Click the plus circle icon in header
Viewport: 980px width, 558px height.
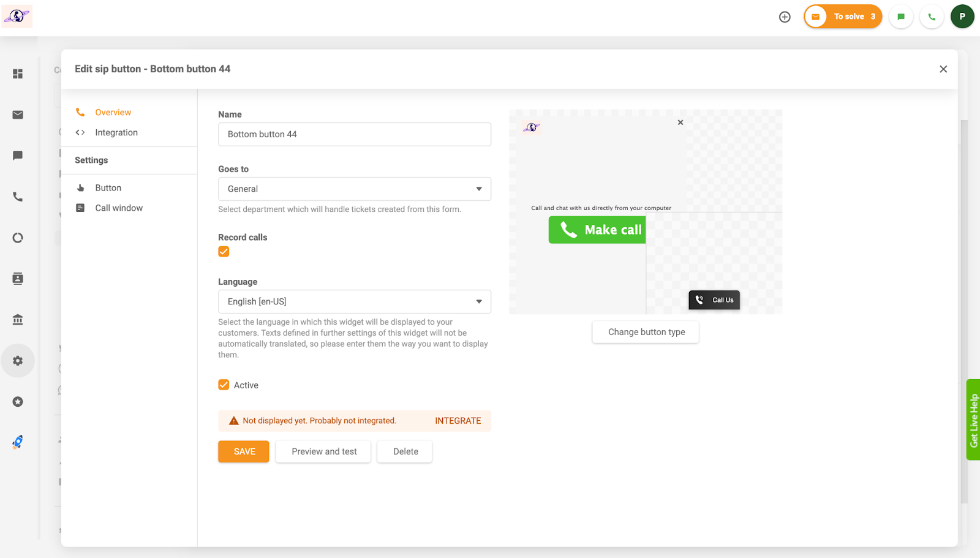tap(785, 17)
